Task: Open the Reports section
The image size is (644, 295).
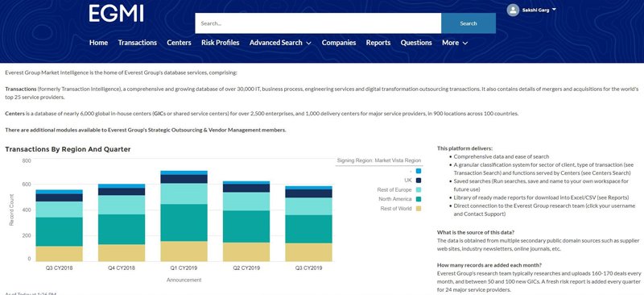Action: pos(378,43)
